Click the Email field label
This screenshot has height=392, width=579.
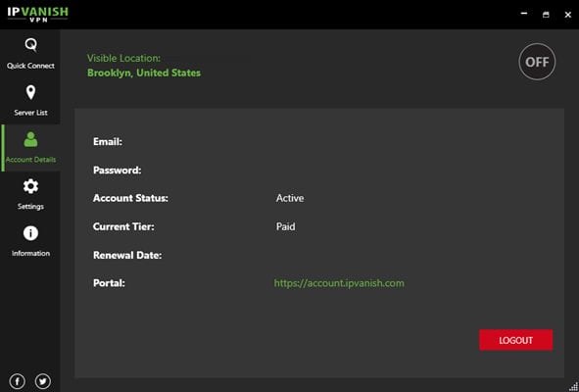(x=108, y=141)
